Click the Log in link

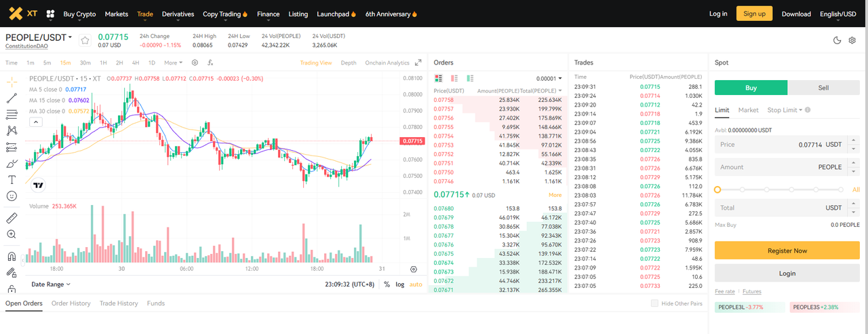(x=718, y=14)
